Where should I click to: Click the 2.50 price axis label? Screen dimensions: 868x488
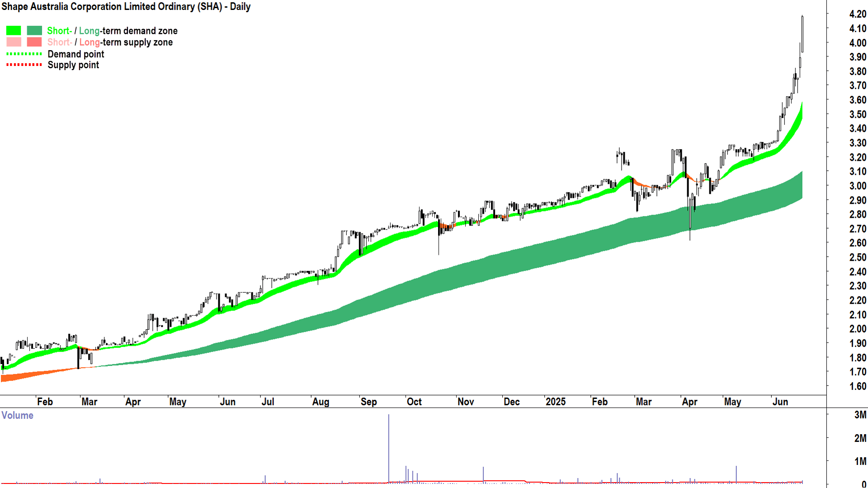858,257
